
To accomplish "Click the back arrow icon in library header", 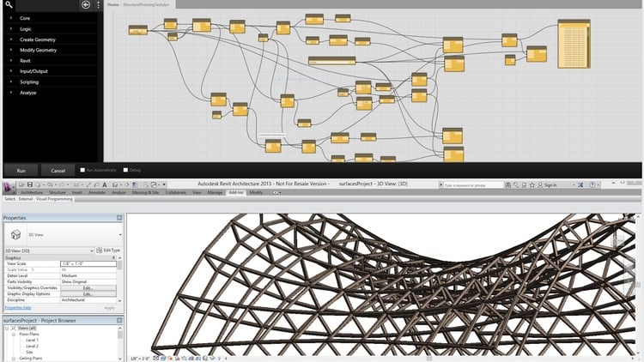I will coord(85,5).
